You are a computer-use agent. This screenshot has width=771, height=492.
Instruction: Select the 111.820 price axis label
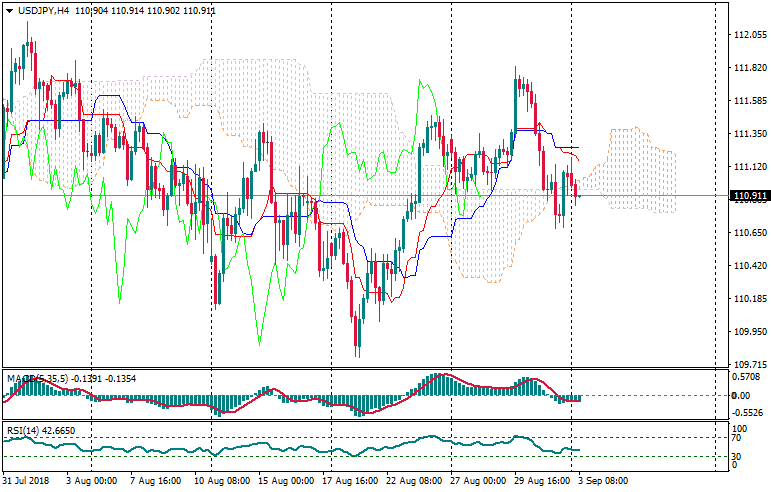[749, 68]
